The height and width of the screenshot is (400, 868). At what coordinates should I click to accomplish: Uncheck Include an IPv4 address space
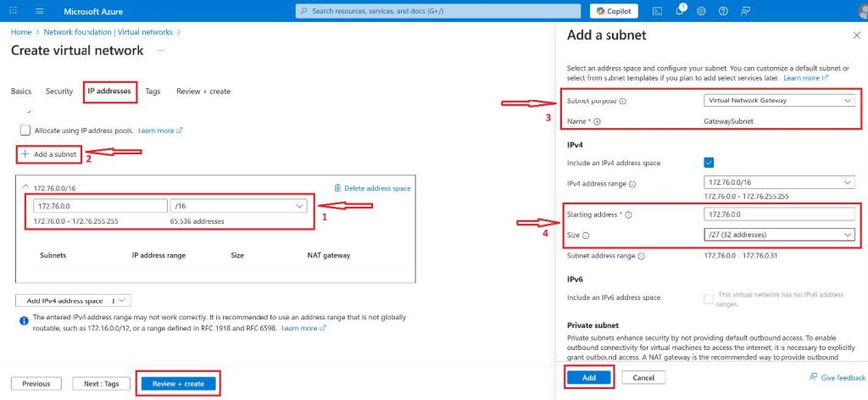click(x=709, y=163)
